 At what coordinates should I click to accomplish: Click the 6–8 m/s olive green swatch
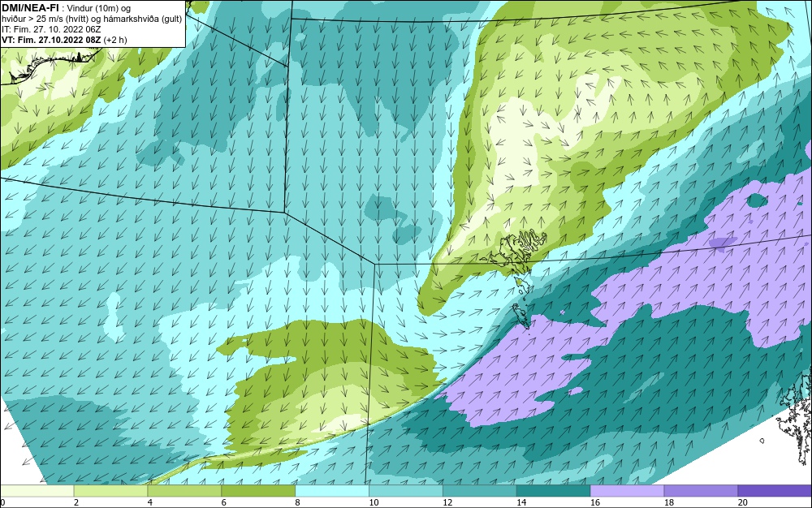coord(258,490)
